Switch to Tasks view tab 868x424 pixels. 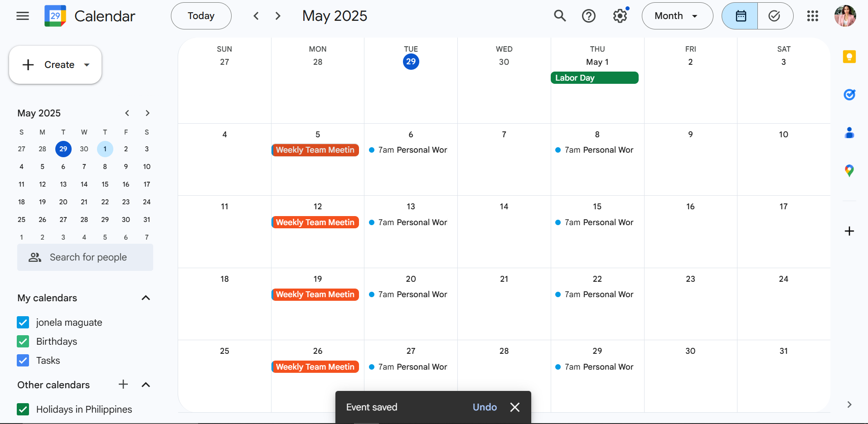pyautogui.click(x=775, y=16)
